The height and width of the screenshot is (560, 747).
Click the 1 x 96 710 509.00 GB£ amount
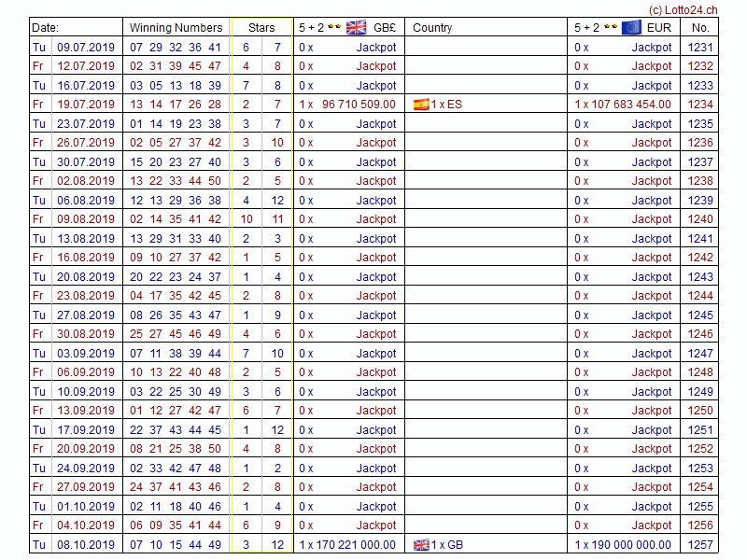click(347, 105)
